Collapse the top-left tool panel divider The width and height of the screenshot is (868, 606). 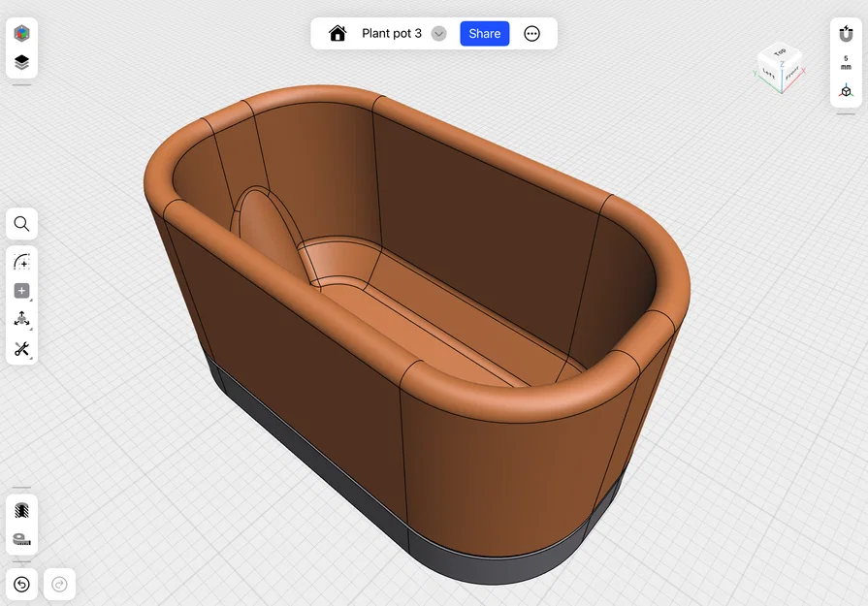pos(21,83)
